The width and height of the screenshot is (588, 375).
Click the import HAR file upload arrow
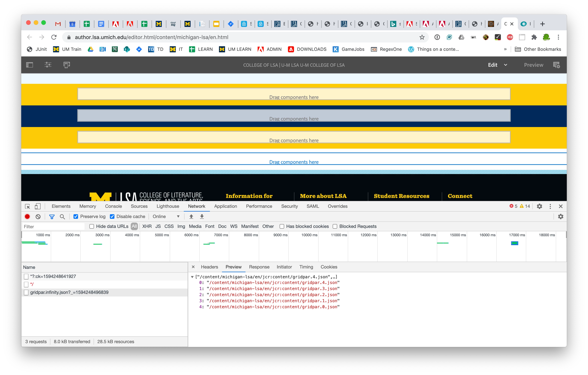coord(191,216)
